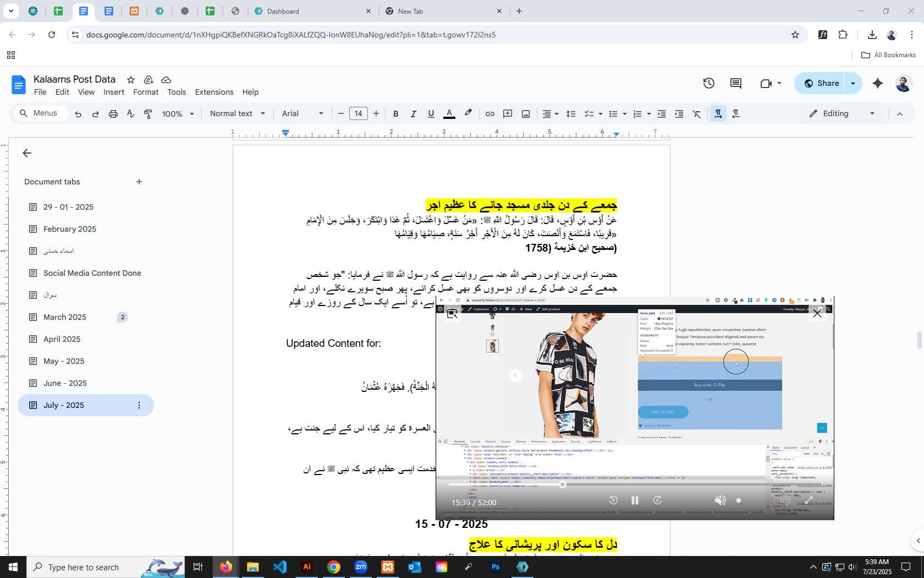This screenshot has height=578, width=924.
Task: Star the Kalaams Post Data document
Action: [131, 80]
